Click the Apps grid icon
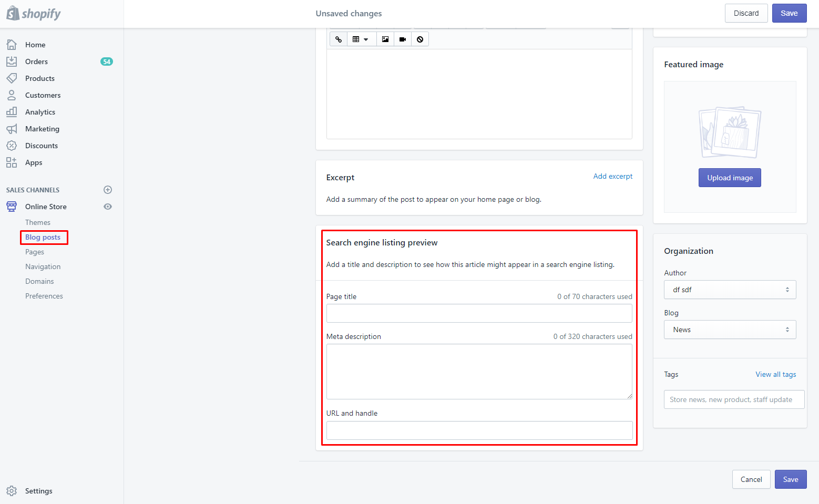819x504 pixels. pyautogui.click(x=12, y=162)
